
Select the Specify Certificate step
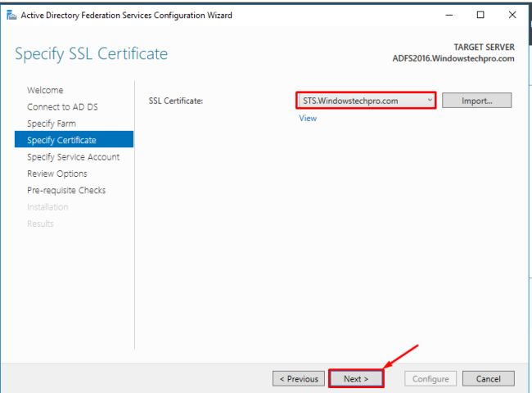74,139
